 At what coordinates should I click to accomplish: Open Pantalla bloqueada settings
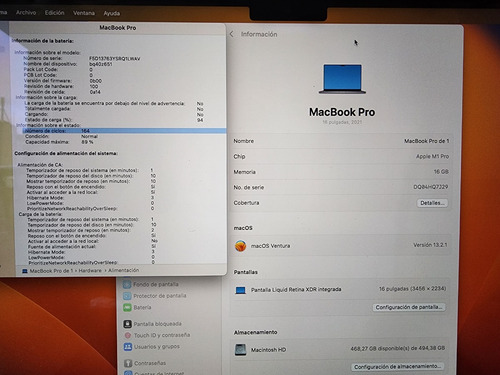[153, 324]
